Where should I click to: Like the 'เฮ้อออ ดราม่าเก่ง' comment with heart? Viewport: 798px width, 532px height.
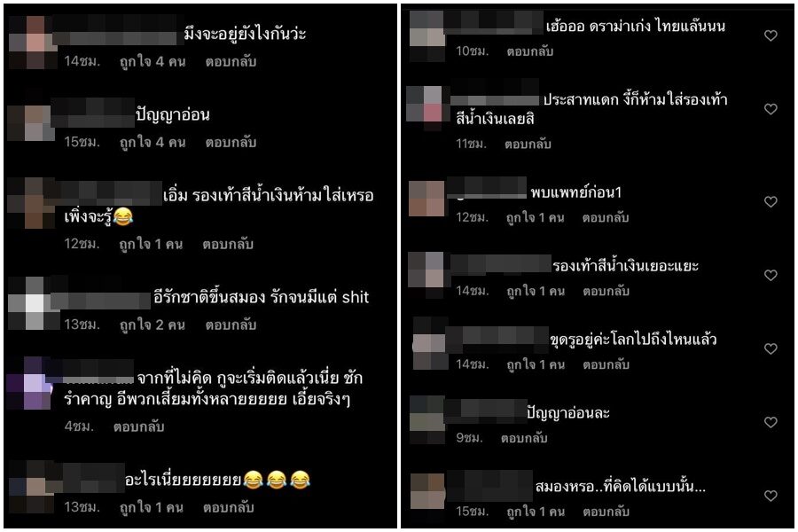pos(771,35)
